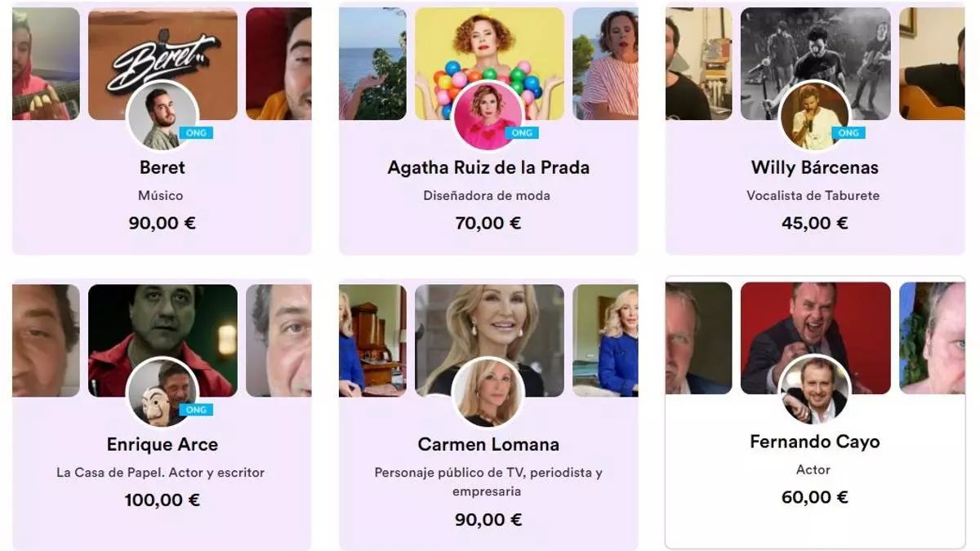
Task: Open Agatha's colorful balloons center thumbnail
Action: [x=489, y=64]
